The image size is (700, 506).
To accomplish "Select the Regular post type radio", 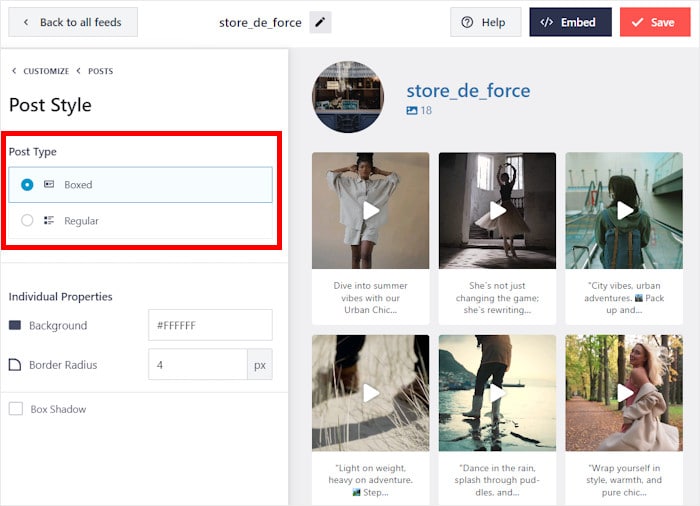I will 27,220.
